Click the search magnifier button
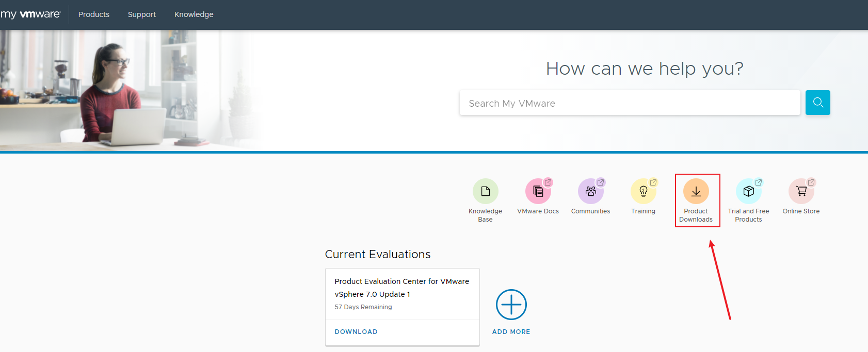Screen dimensions: 868x352 pos(818,103)
